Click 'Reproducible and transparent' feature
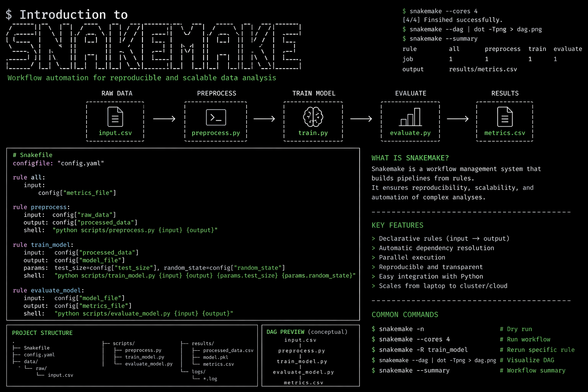 [x=431, y=267]
